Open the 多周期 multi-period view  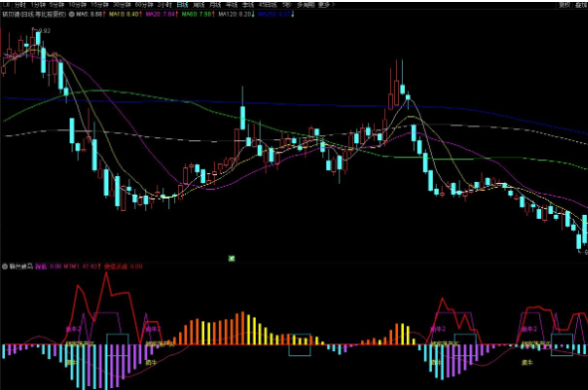[306, 5]
